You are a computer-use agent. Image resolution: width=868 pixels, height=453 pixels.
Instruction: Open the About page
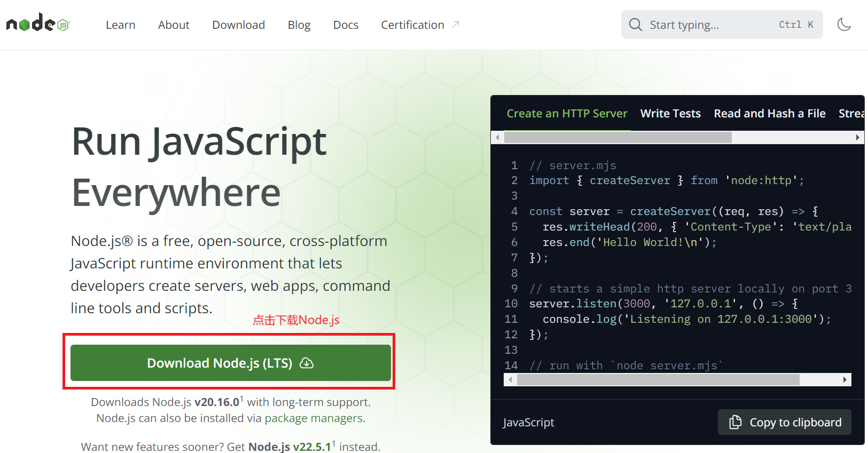click(174, 25)
